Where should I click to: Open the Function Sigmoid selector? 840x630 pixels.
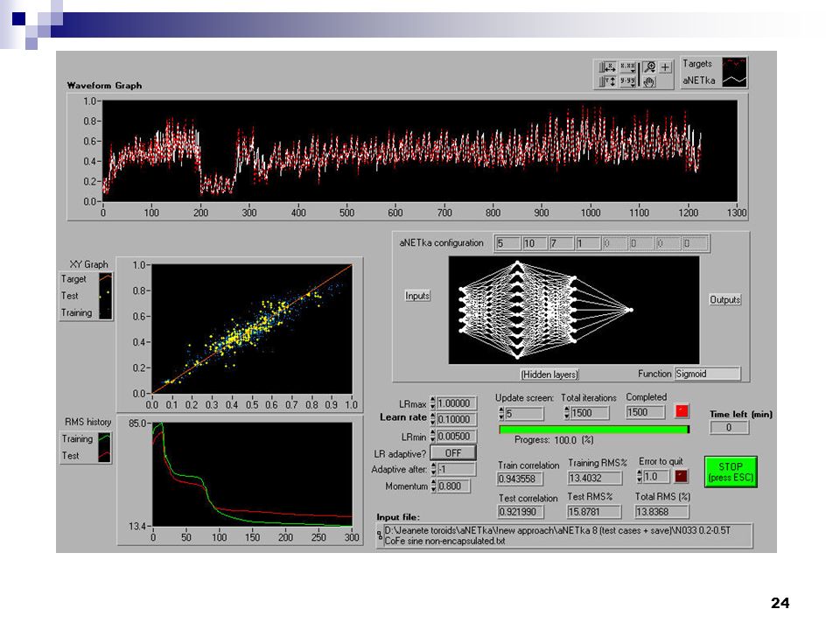(x=707, y=374)
